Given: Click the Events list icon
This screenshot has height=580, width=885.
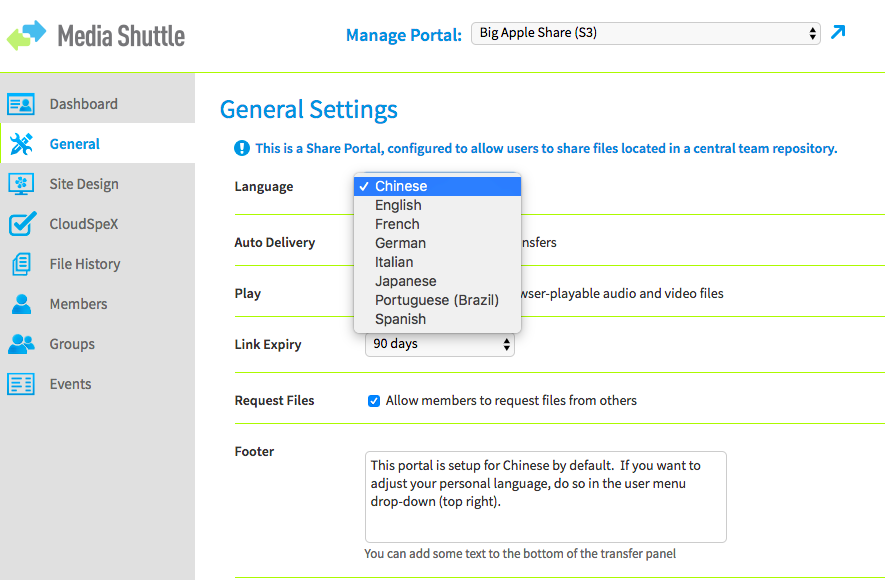Looking at the screenshot, I should [x=21, y=384].
